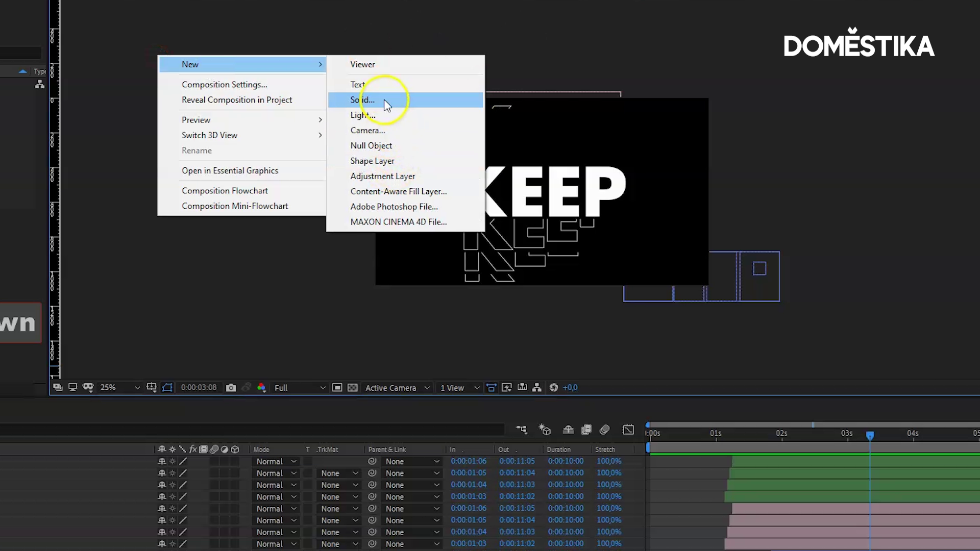This screenshot has height=551, width=980.
Task: Click the time navigator start handle
Action: pyautogui.click(x=648, y=424)
